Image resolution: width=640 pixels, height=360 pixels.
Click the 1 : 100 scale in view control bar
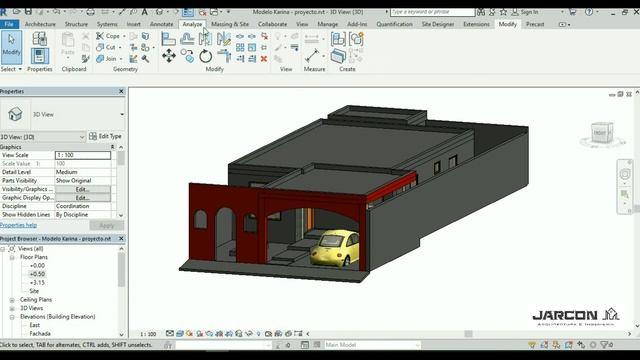point(148,334)
